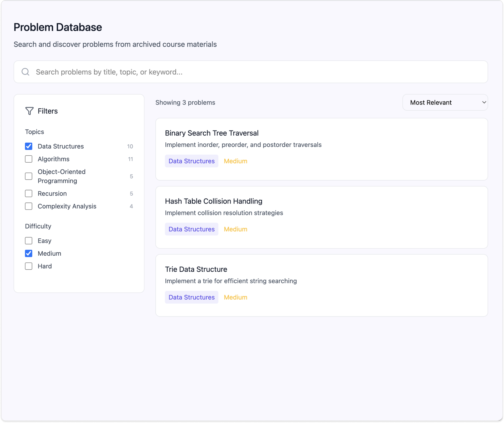Open the Trie Data Structure problem
This screenshot has height=423, width=504.
196,269
